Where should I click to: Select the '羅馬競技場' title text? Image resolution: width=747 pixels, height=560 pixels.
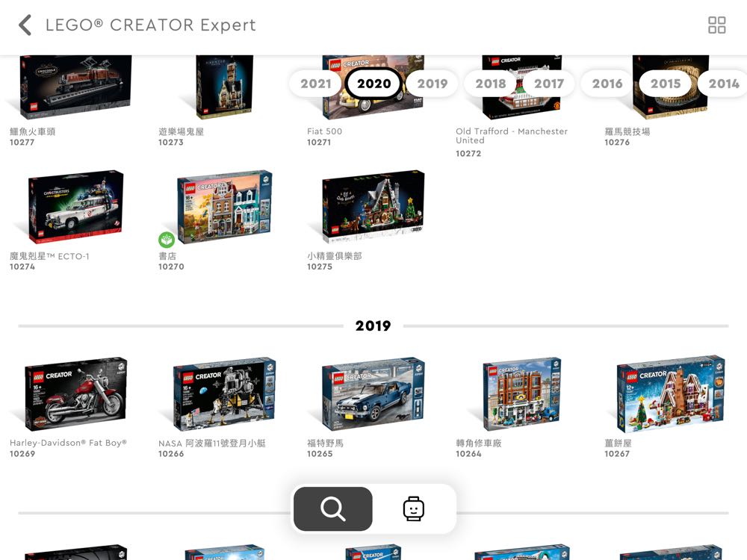point(627,131)
